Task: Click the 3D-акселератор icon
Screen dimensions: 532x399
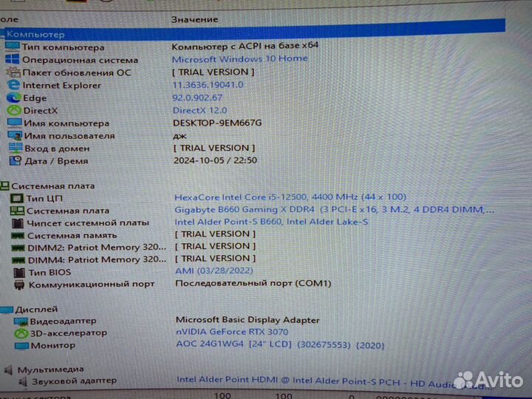Action: tap(20, 333)
